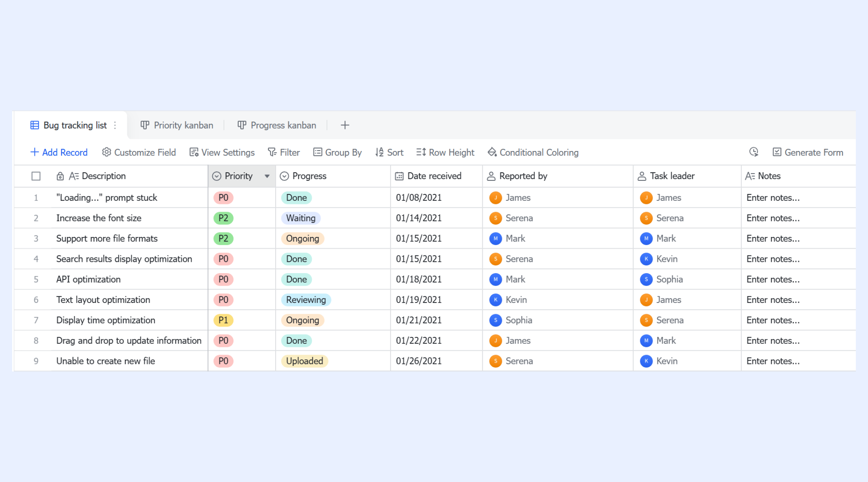Click Add Record button

pyautogui.click(x=59, y=152)
